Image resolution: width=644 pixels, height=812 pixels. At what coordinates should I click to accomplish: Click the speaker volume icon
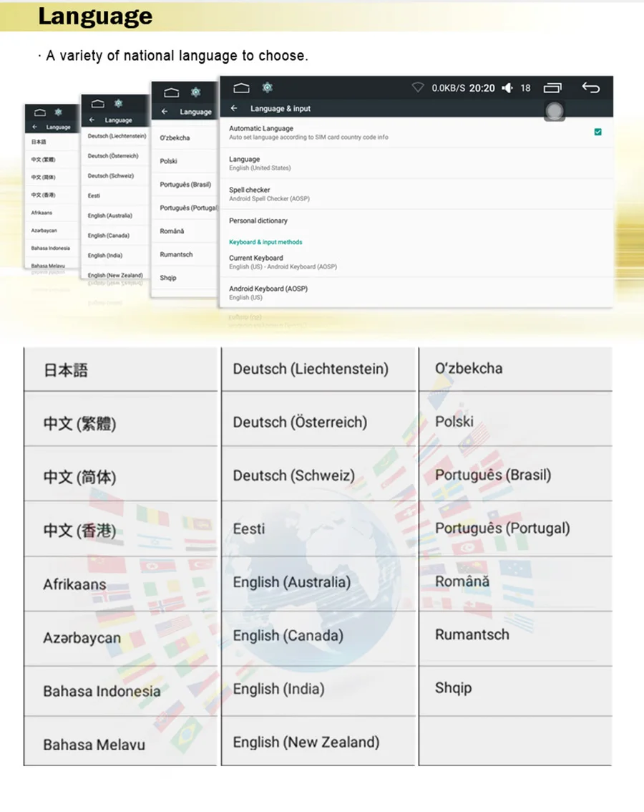pos(507,87)
